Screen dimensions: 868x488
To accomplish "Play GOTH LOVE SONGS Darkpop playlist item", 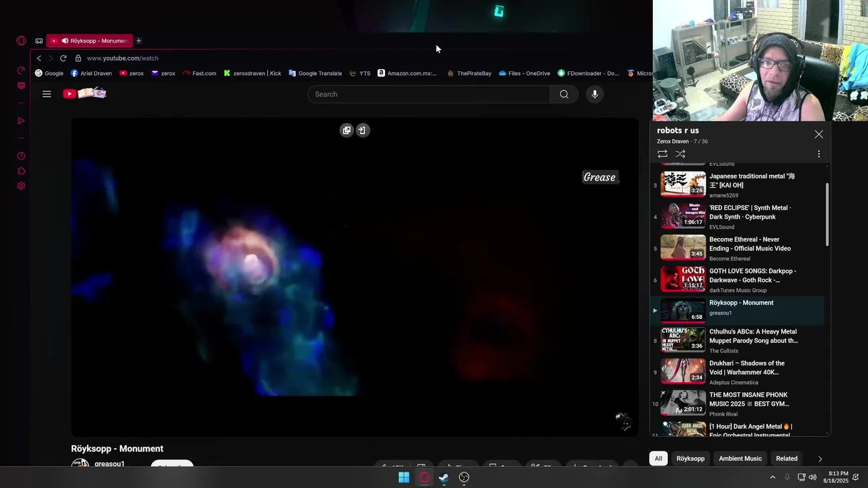I will click(x=738, y=279).
